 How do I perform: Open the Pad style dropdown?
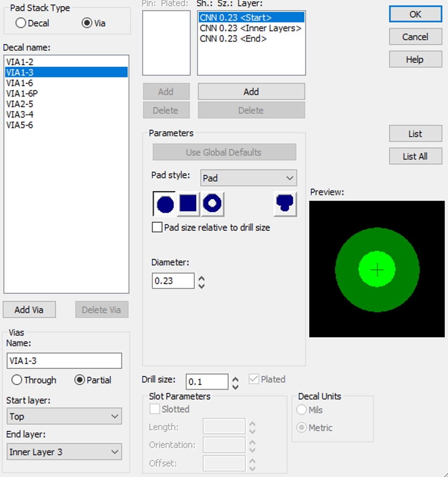point(248,178)
